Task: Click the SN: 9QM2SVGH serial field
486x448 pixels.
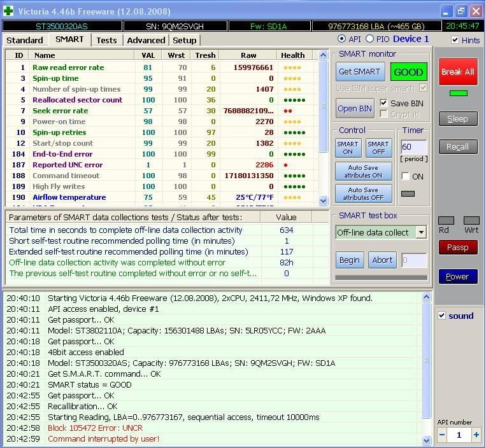Action: tap(175, 26)
